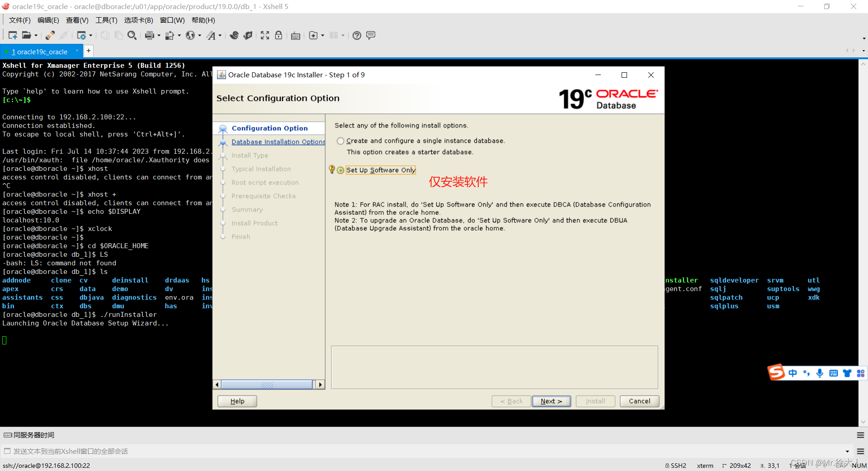This screenshot has height=471, width=868.
Task: Add a new tab with the plus button
Action: [x=89, y=51]
